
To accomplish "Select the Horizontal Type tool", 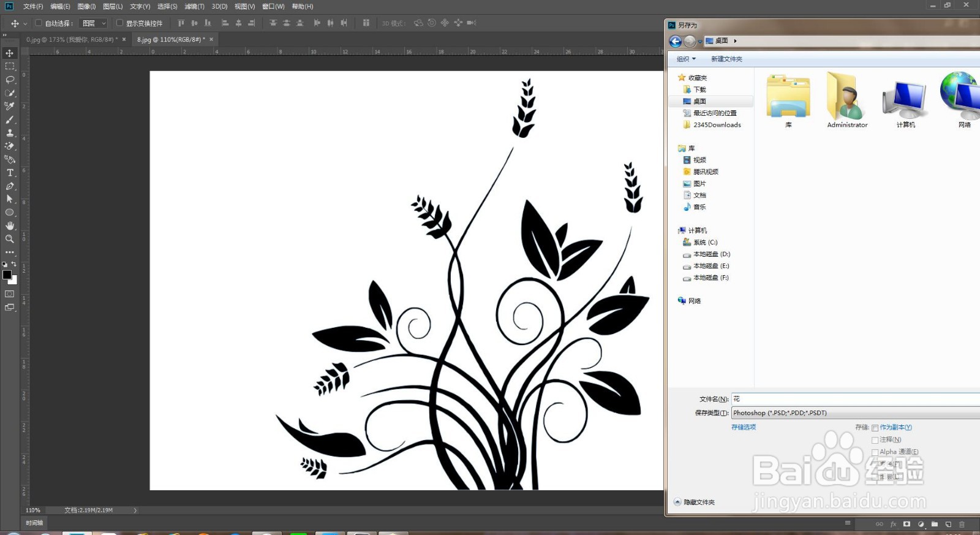I will click(x=10, y=173).
